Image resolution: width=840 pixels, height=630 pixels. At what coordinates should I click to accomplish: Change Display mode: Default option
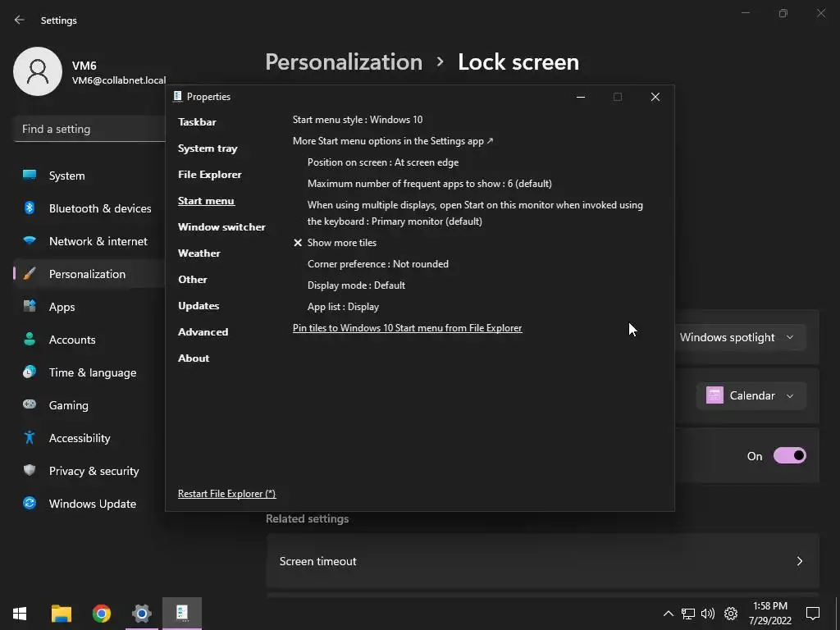356,285
